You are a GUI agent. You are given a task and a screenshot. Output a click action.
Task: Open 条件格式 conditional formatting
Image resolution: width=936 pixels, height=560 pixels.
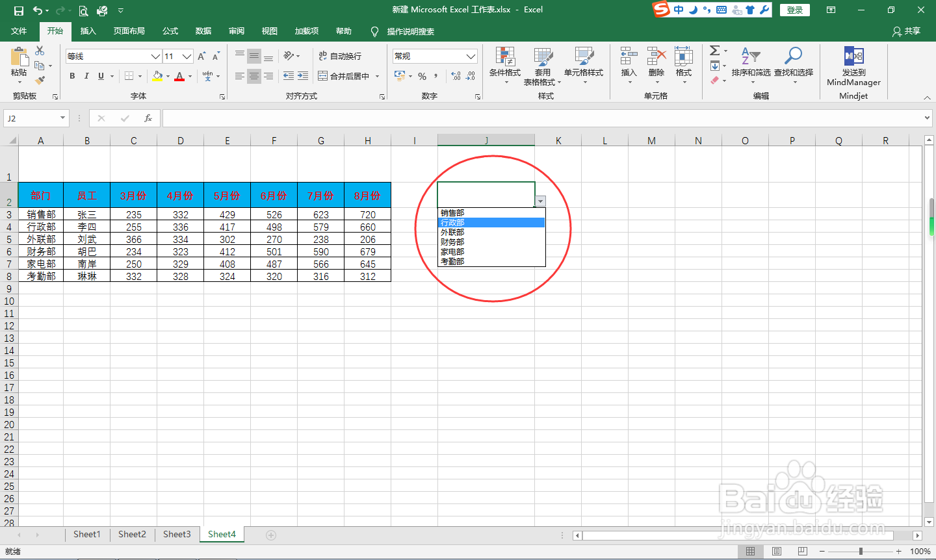(x=505, y=66)
